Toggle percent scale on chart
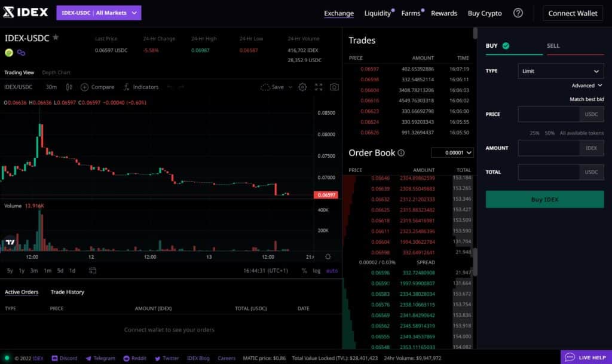The height and width of the screenshot is (364, 612). coord(304,271)
